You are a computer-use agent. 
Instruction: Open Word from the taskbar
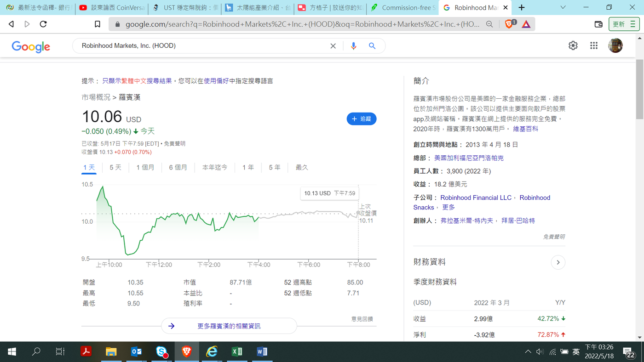pos(262,352)
